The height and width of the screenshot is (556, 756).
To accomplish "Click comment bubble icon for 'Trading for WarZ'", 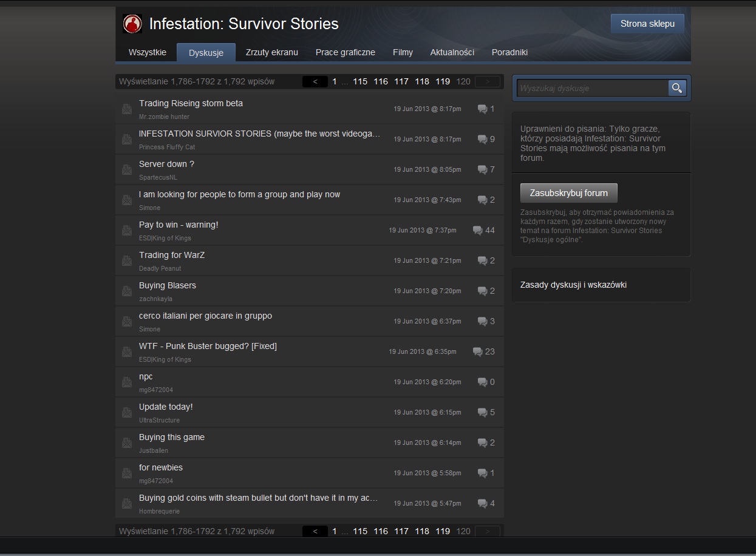I will [x=482, y=261].
